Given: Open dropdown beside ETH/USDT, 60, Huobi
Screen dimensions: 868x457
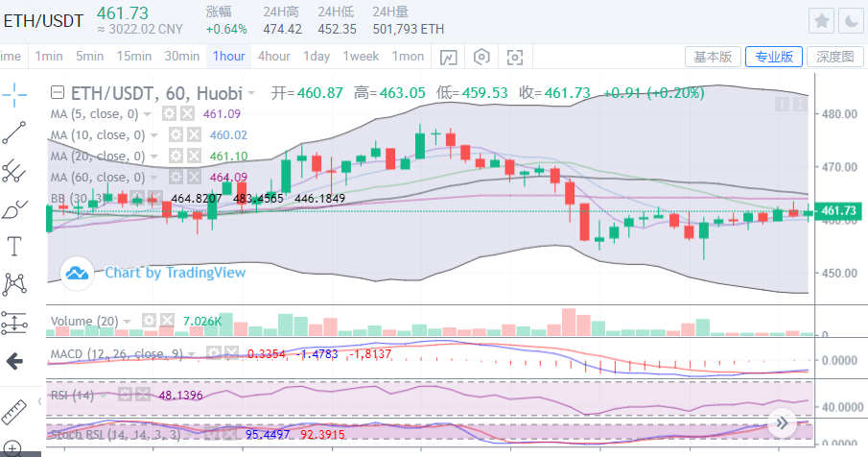Looking at the screenshot, I should [x=251, y=94].
